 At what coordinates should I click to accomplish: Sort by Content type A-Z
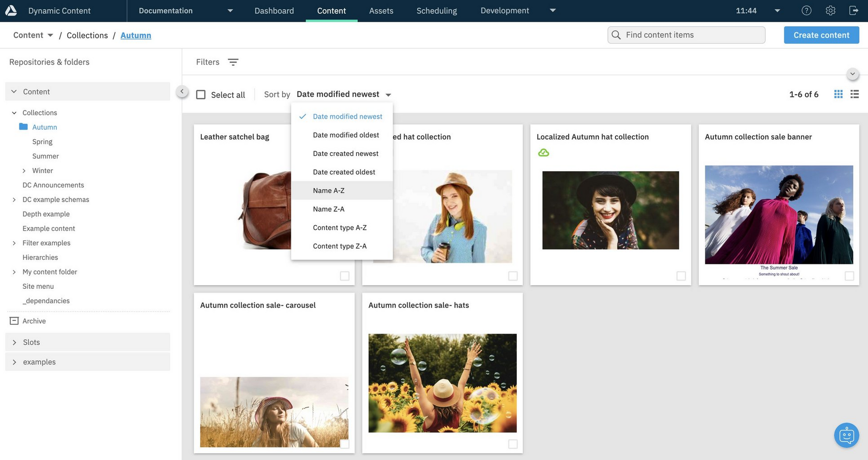pos(342,227)
